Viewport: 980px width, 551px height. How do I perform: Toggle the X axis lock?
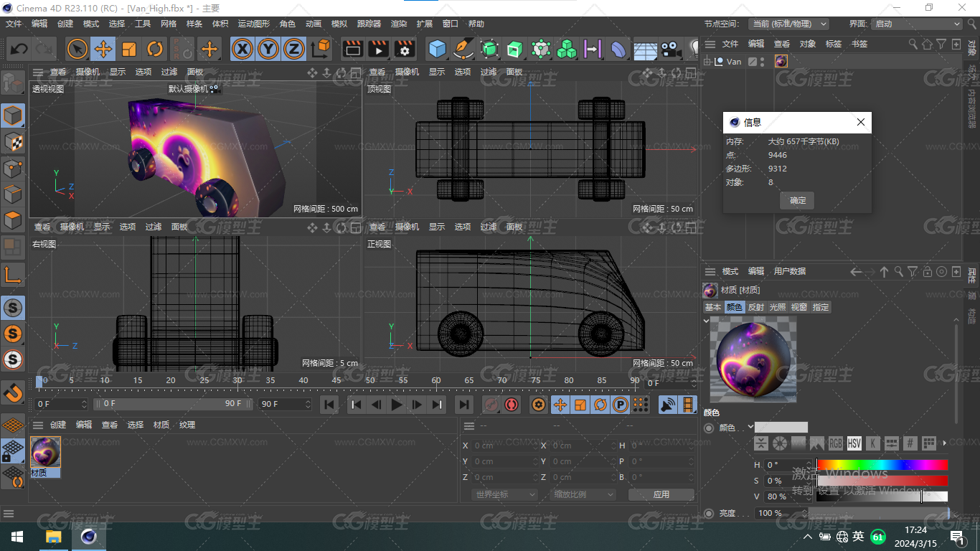pyautogui.click(x=243, y=49)
